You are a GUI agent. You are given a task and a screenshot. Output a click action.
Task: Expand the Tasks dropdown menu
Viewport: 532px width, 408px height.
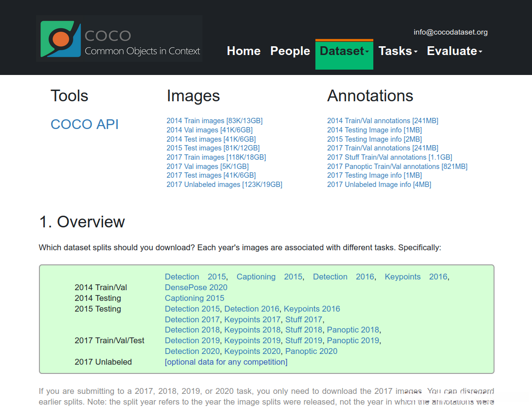click(x=398, y=51)
